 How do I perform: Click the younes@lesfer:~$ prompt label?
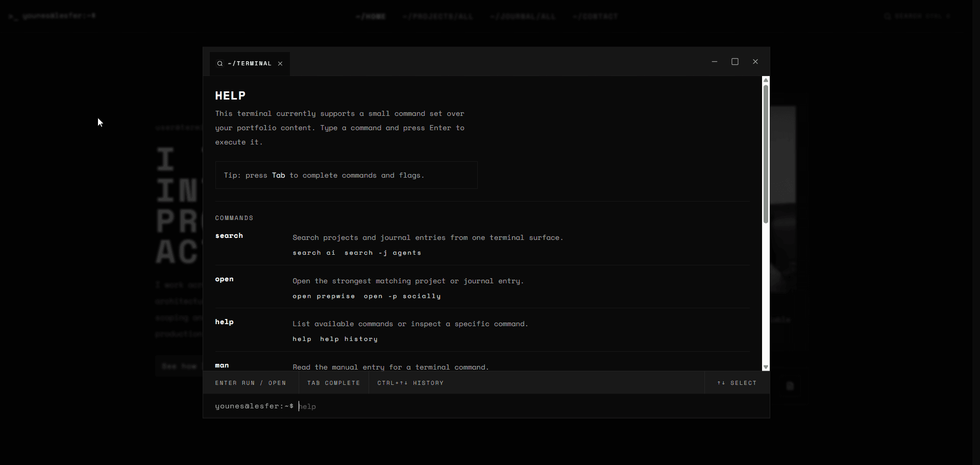254,406
